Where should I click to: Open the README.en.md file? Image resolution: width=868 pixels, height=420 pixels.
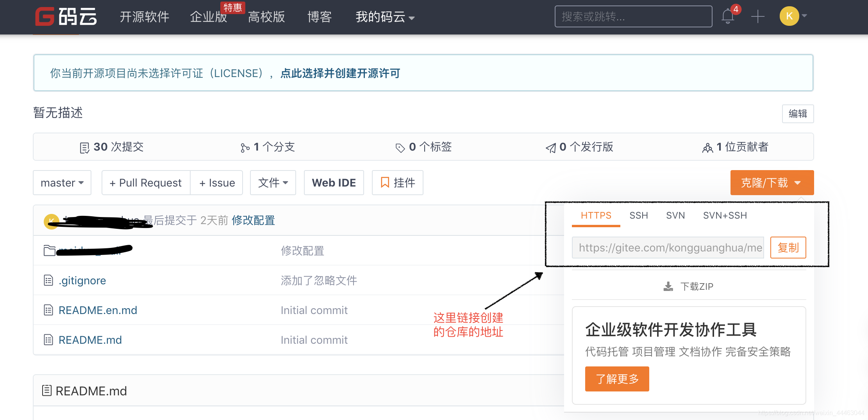click(98, 310)
